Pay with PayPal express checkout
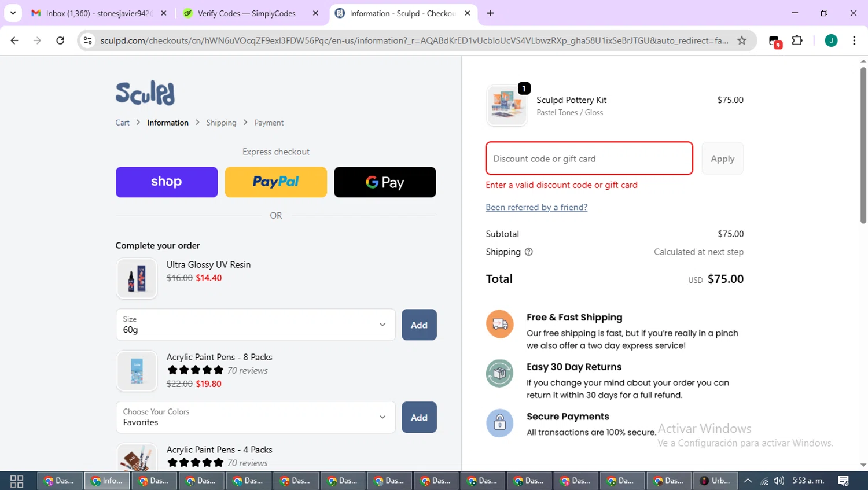The image size is (868, 490). (x=275, y=182)
